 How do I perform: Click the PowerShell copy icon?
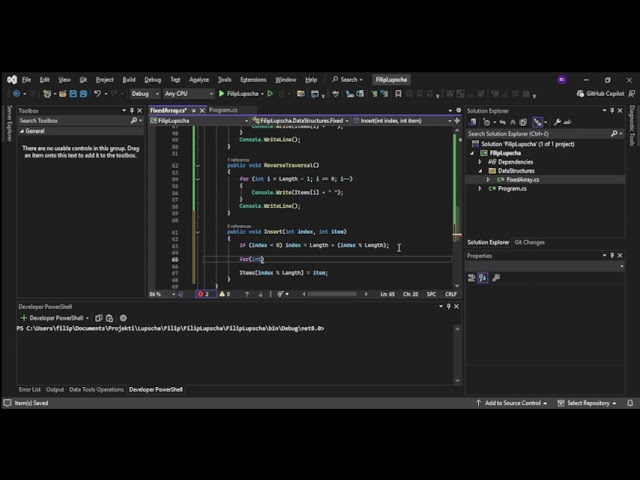pos(98,318)
